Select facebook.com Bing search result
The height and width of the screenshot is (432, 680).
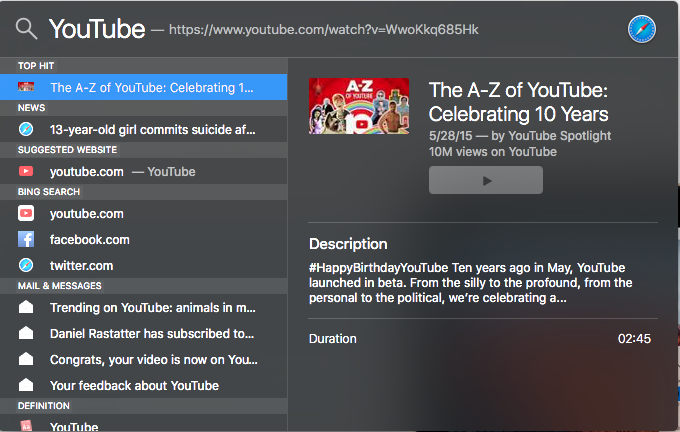point(144,239)
